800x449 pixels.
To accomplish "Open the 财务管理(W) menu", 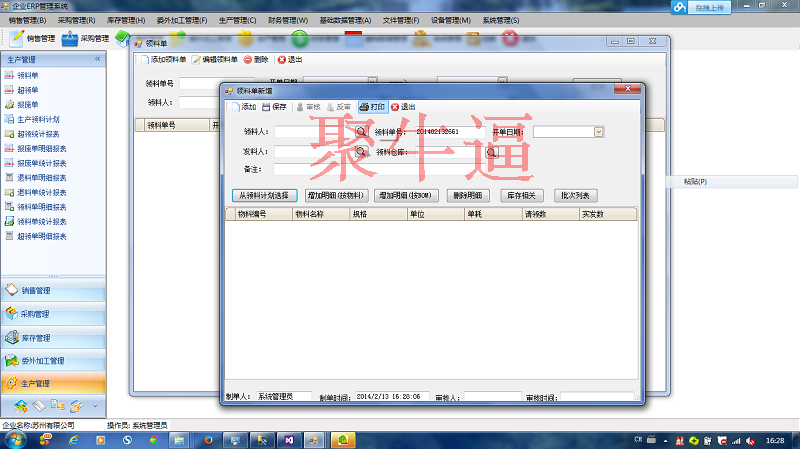I will pyautogui.click(x=288, y=20).
